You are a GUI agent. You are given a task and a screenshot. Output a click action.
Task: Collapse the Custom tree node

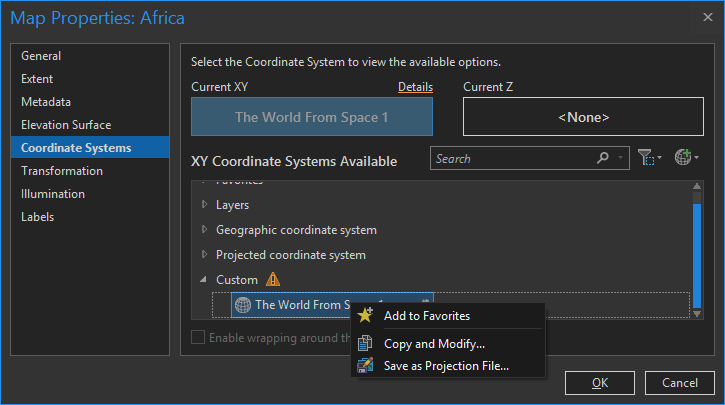click(x=204, y=280)
